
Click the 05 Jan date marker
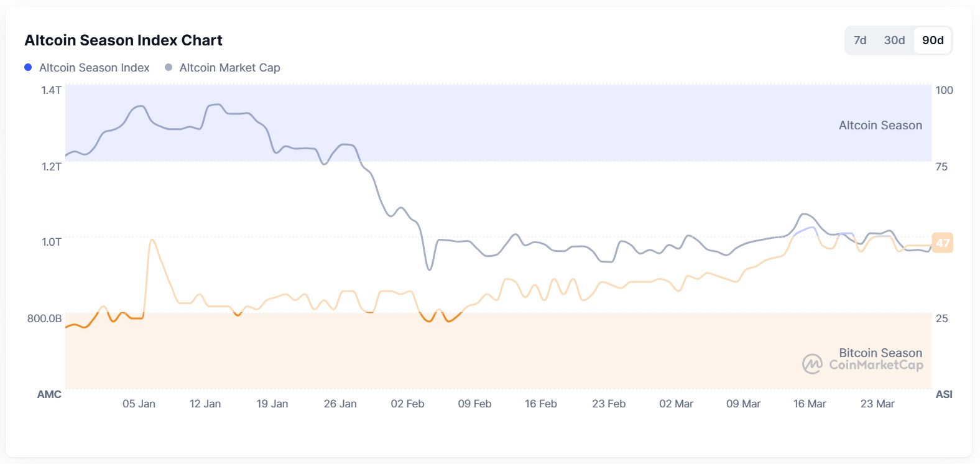(139, 404)
